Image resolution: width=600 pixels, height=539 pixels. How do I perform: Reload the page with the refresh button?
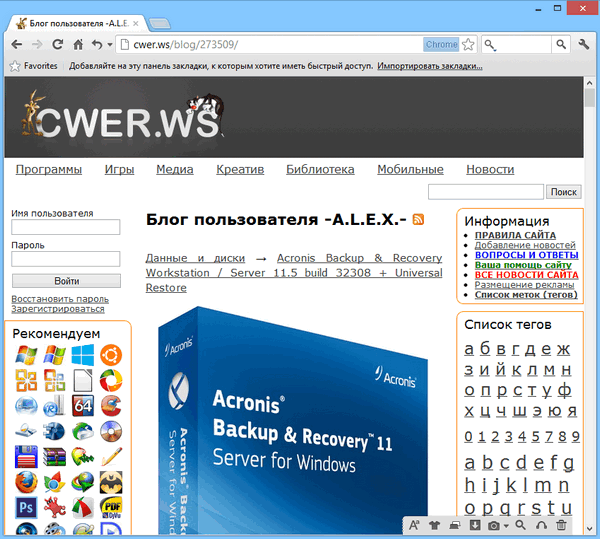tap(58, 44)
